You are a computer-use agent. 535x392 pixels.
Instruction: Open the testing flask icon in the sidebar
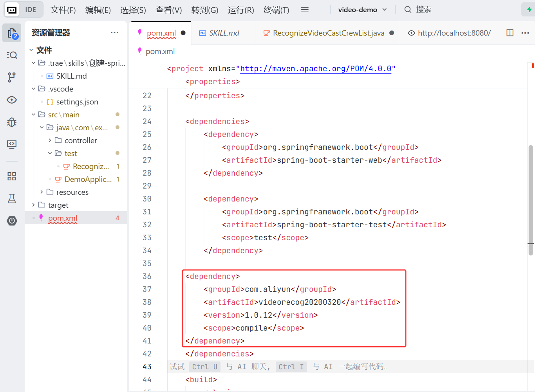click(12, 198)
